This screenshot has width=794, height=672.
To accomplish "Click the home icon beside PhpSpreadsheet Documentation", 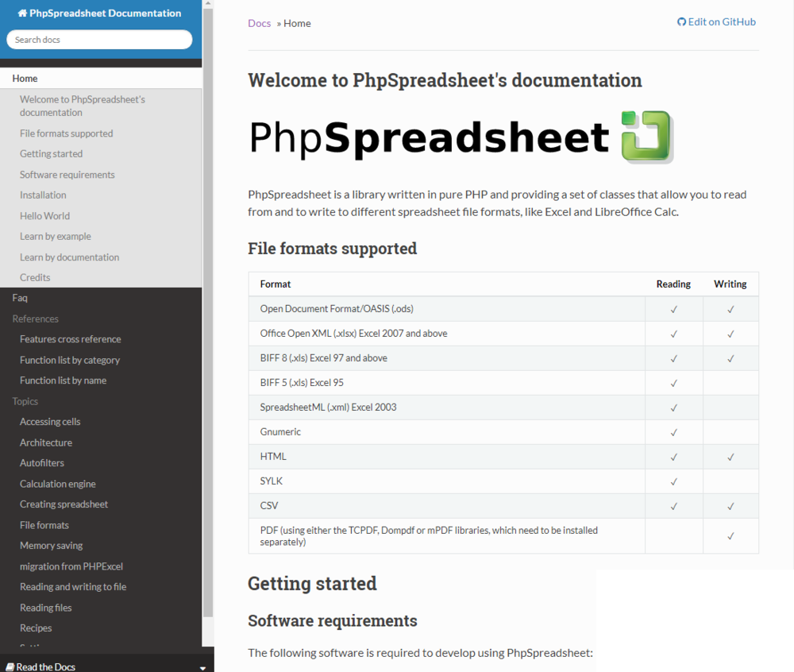I will pyautogui.click(x=22, y=14).
